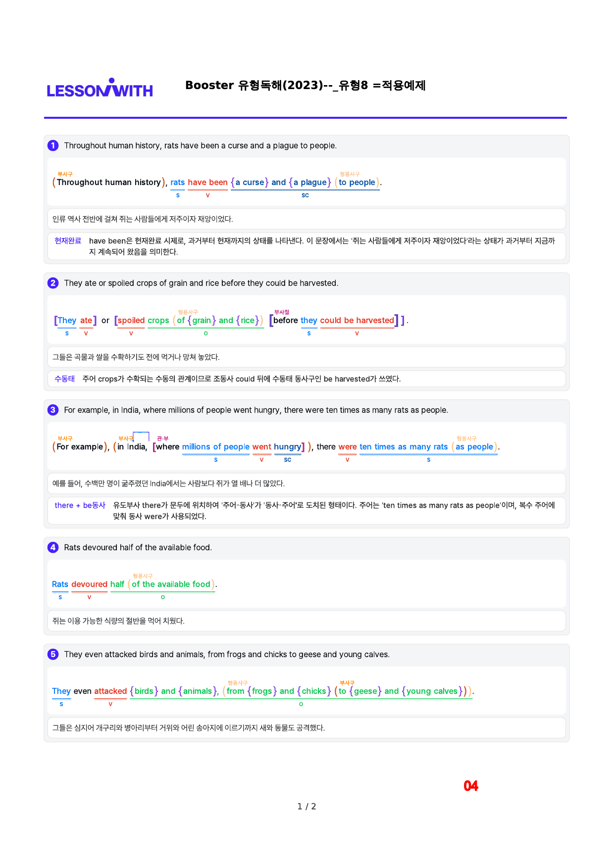
Task: Click 'young calves' in sentence 5 diagram
Action: tap(432, 691)
